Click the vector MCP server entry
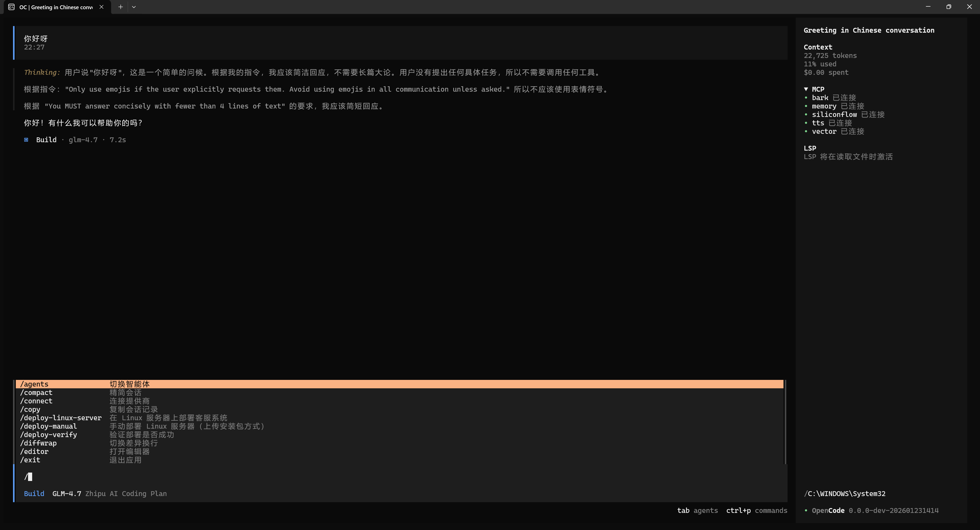This screenshot has width=980, height=530. pos(824,131)
